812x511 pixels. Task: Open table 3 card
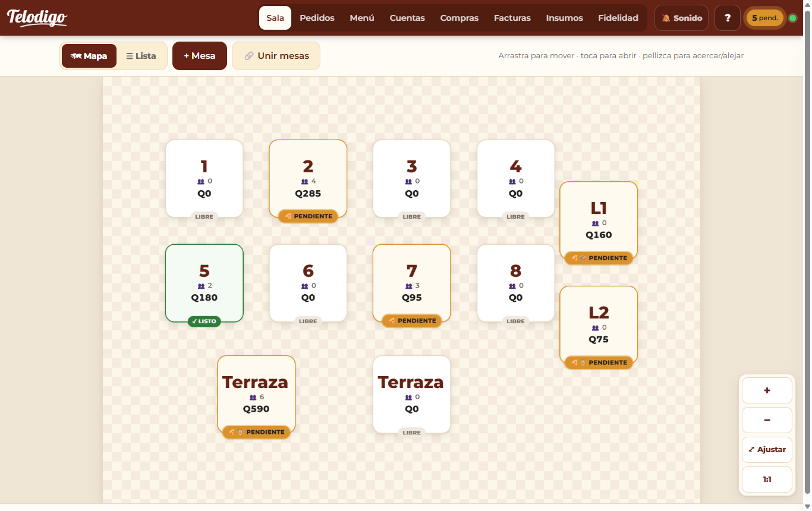pyautogui.click(x=412, y=178)
